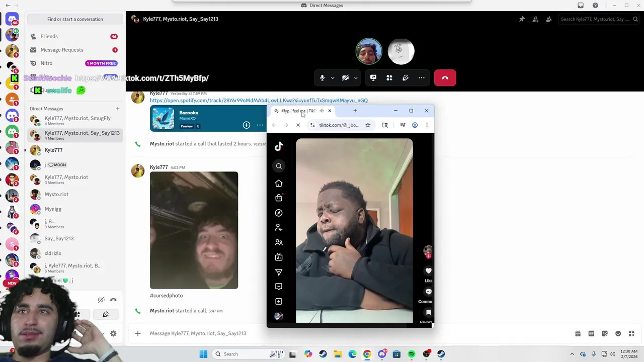
Task: Bookmark the TikTok page with star
Action: pos(368,125)
